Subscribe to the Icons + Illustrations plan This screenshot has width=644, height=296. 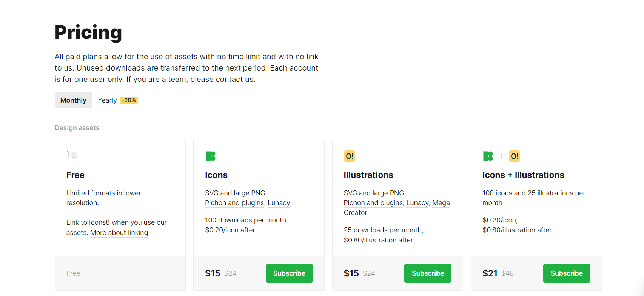(566, 273)
